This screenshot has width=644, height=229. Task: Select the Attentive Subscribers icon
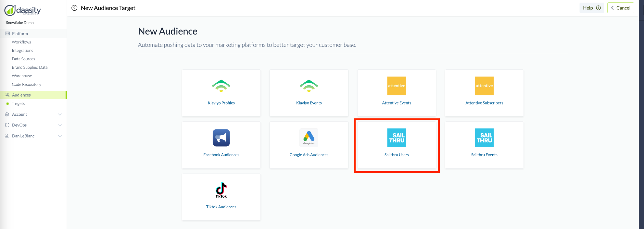pyautogui.click(x=484, y=86)
